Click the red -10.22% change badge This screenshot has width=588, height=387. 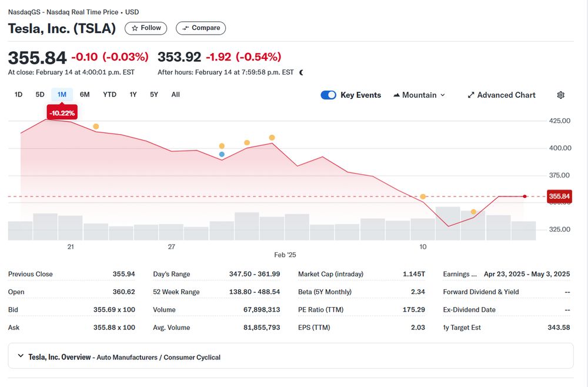pyautogui.click(x=62, y=113)
